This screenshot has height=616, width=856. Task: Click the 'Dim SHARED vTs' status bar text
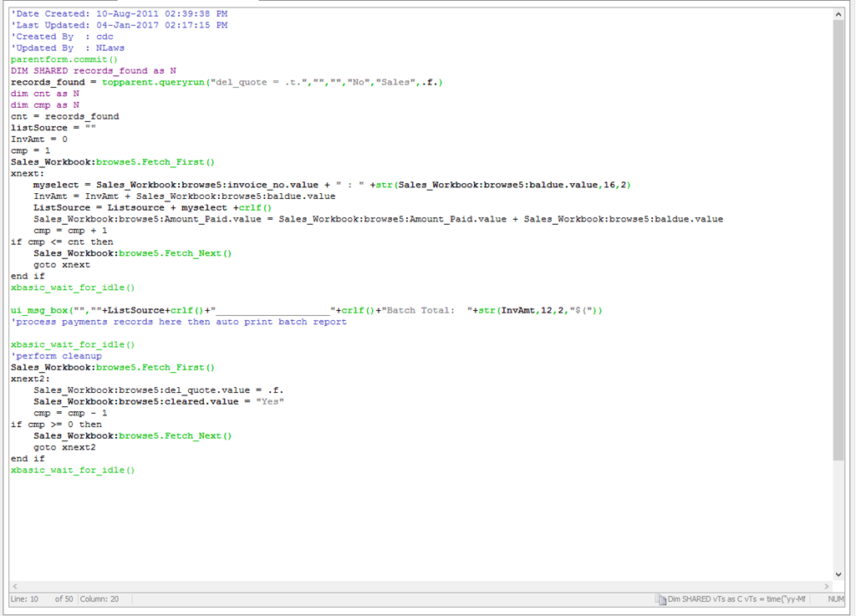pyautogui.click(x=736, y=599)
